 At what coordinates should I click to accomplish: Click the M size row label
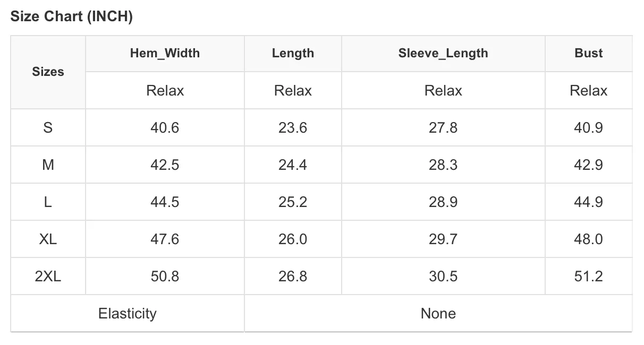tap(48, 165)
